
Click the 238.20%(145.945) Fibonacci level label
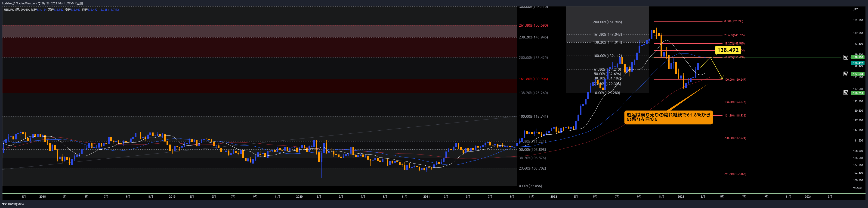point(533,37)
